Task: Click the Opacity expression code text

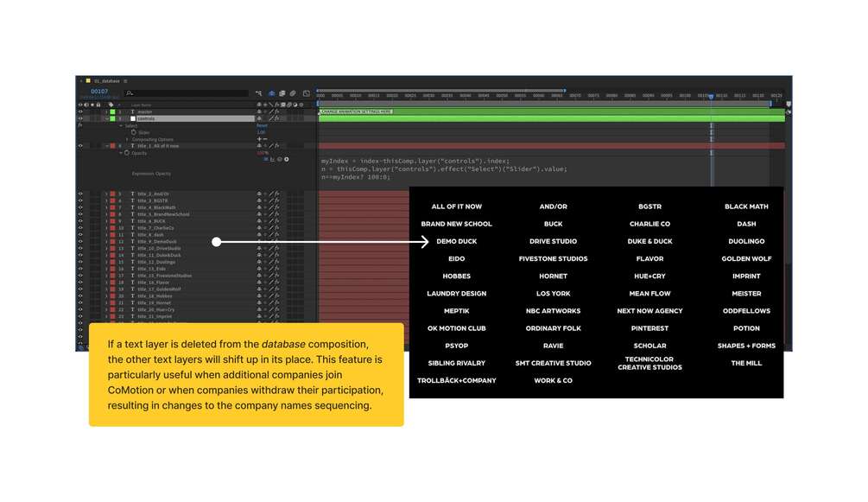Action: tap(444, 169)
